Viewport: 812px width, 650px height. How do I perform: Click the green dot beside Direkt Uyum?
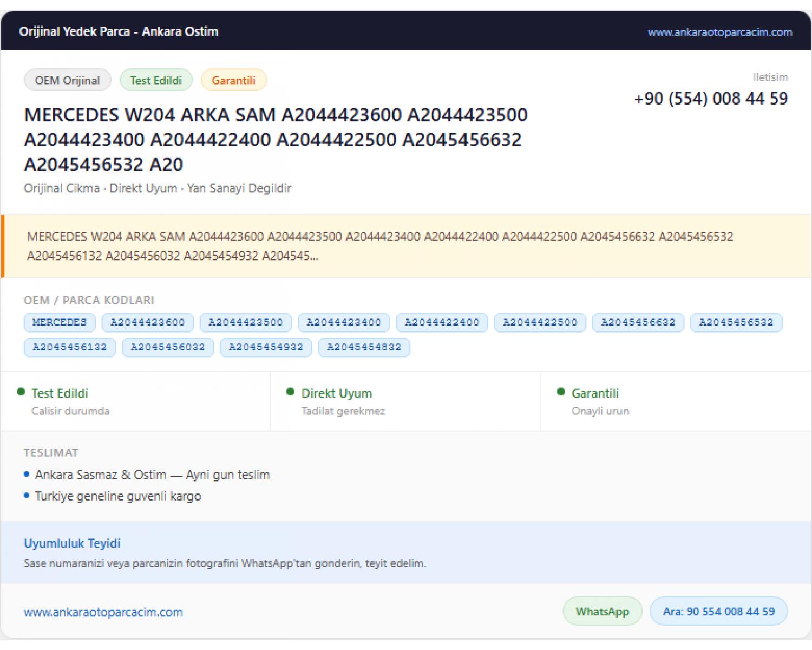pos(291,392)
